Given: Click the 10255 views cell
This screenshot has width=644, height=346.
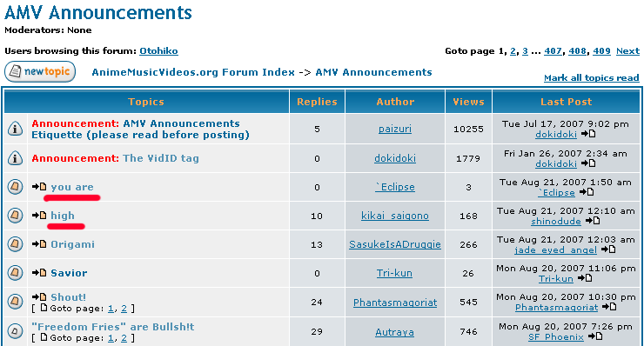Looking at the screenshot, I should click(468, 130).
